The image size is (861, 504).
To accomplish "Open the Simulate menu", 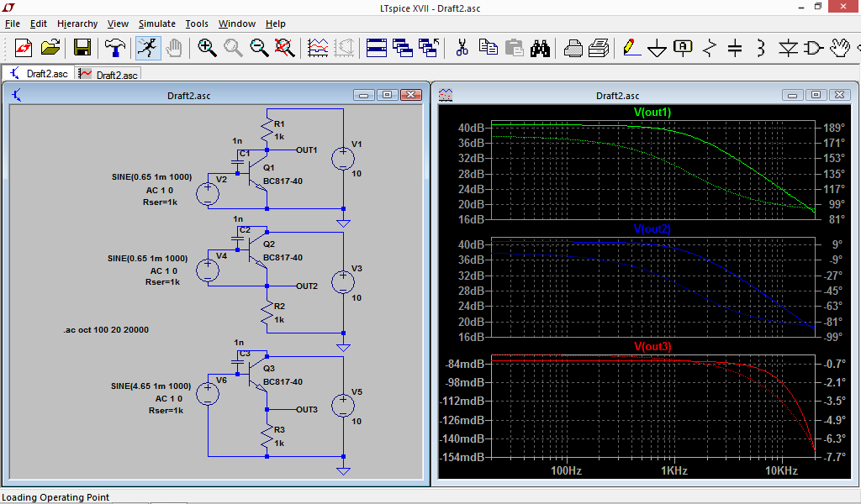I will (157, 24).
